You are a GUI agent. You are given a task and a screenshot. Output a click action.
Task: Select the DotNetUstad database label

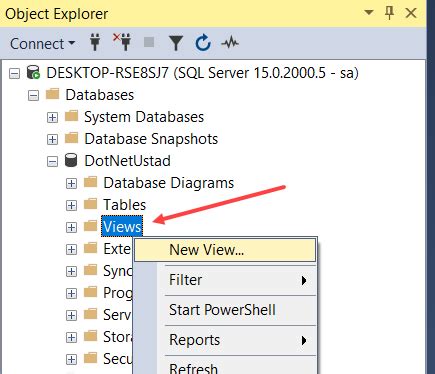127,161
